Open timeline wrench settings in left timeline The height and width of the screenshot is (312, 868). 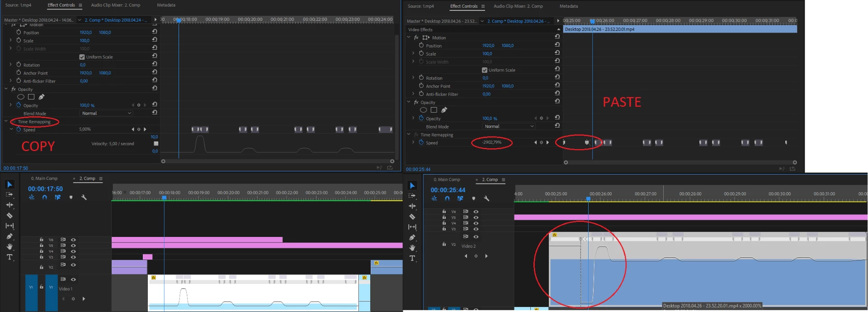(x=84, y=197)
